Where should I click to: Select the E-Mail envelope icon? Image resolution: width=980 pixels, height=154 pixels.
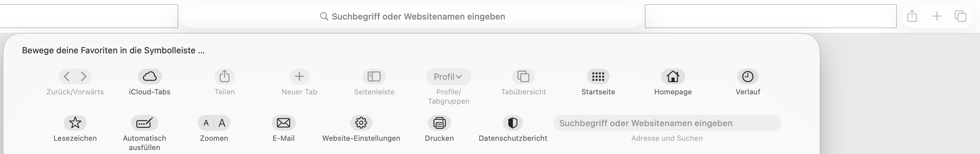(x=284, y=123)
